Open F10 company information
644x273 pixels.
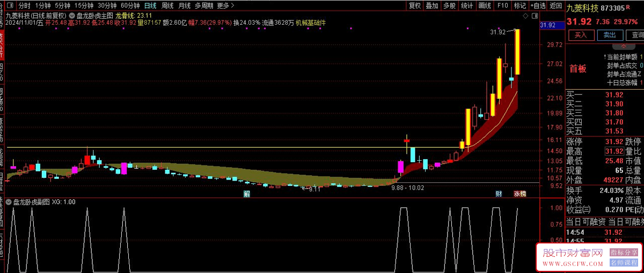tap(502, 5)
